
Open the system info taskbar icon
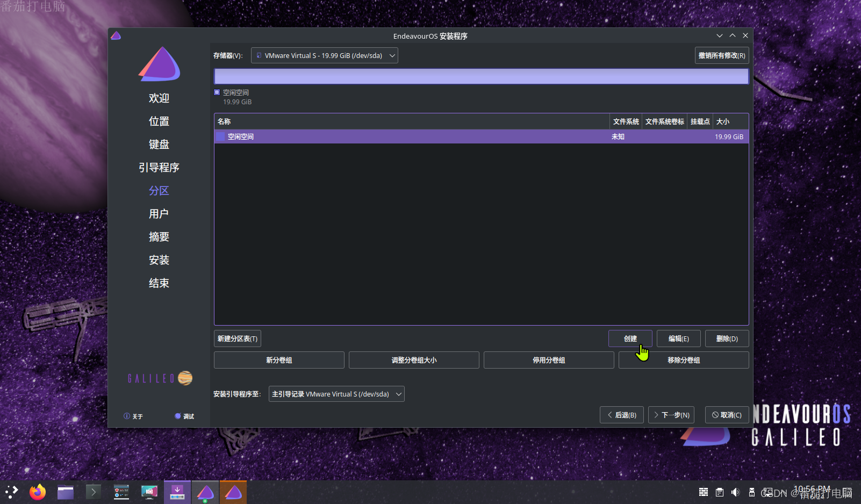pos(121,492)
